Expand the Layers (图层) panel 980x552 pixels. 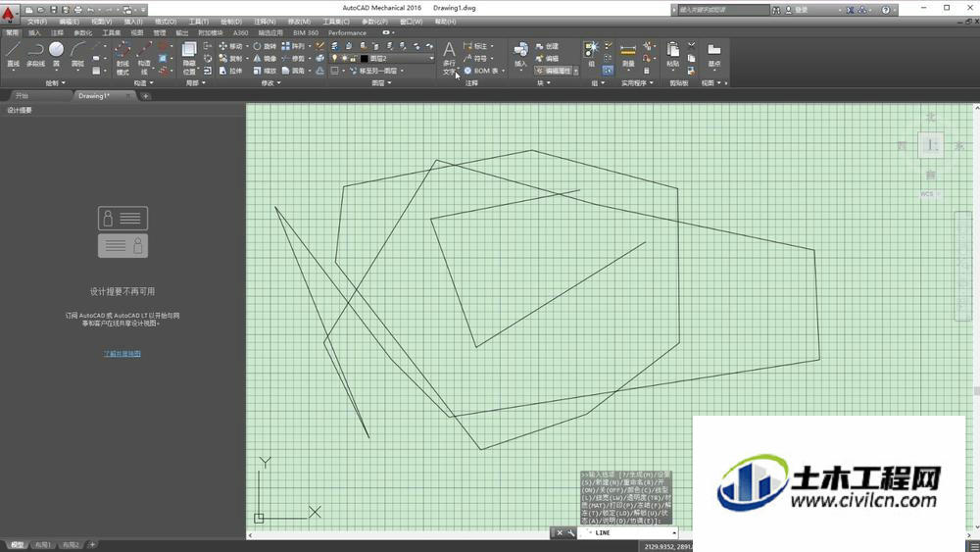coord(382,82)
